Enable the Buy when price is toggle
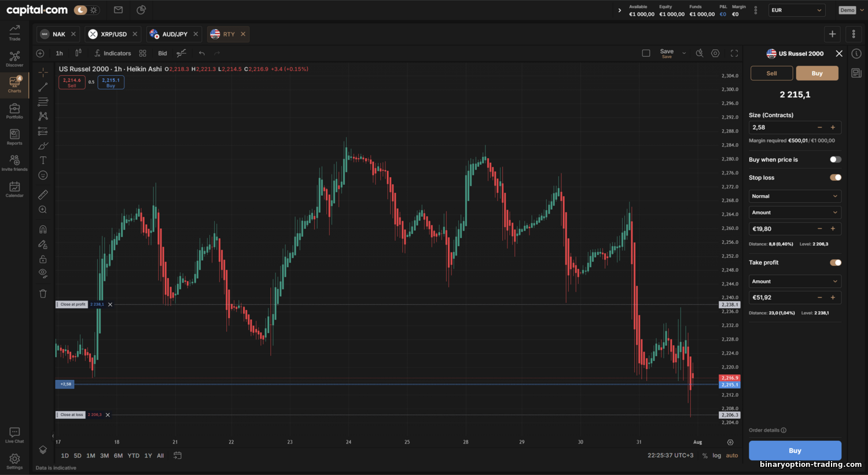 835,159
